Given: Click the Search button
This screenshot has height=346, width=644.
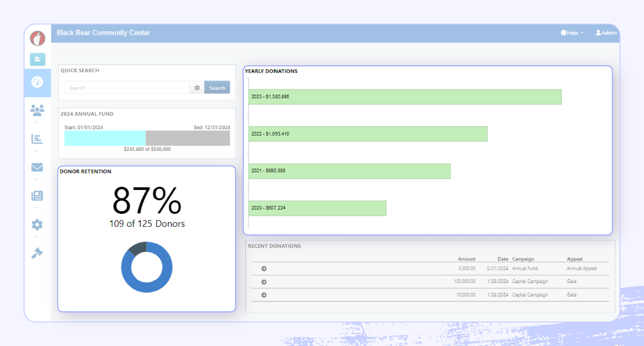Looking at the screenshot, I should click(217, 88).
